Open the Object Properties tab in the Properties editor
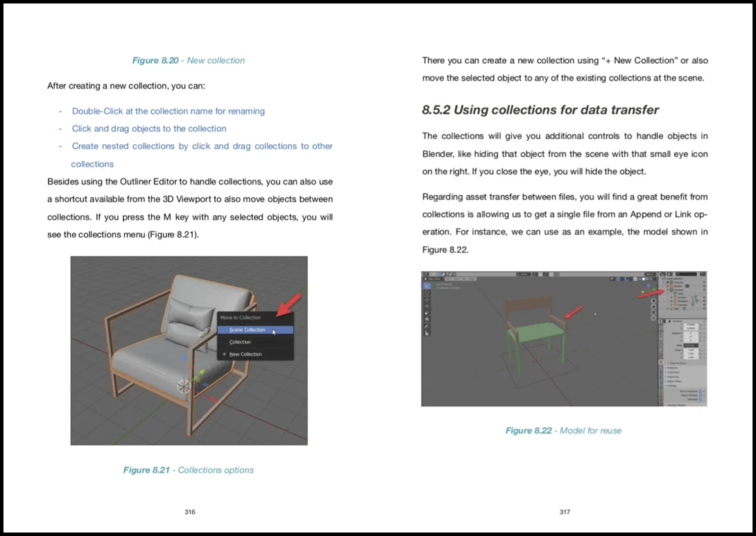756x536 pixels. click(x=662, y=361)
